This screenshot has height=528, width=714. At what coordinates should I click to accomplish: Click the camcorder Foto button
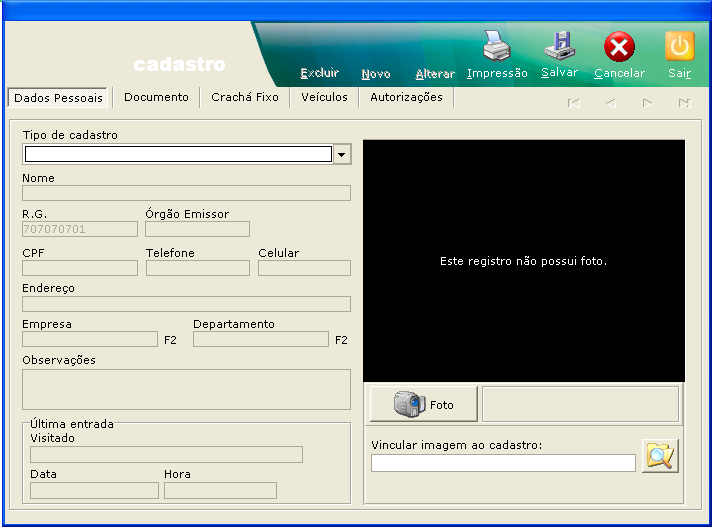[423, 404]
